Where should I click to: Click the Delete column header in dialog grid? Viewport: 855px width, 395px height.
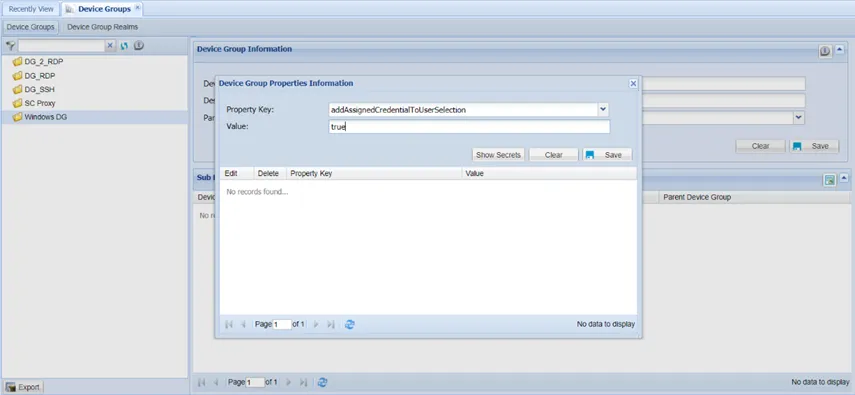click(x=270, y=173)
